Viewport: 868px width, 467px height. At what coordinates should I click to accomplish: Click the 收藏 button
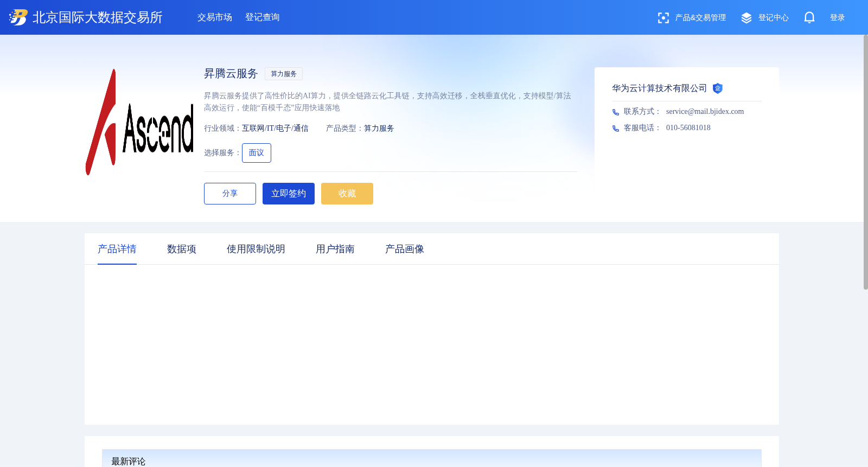[x=347, y=194]
